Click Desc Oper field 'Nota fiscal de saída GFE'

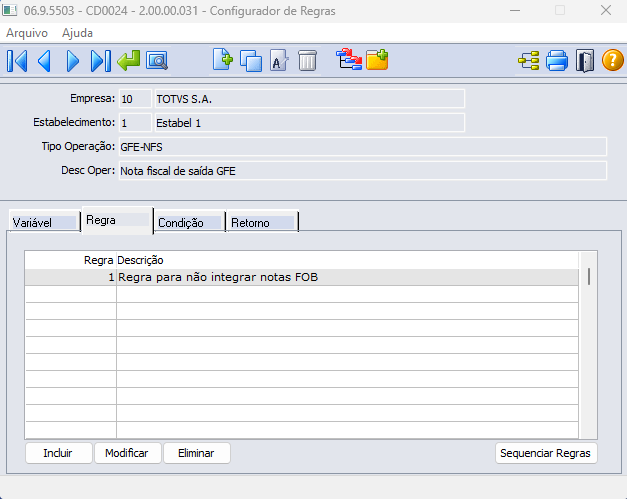coord(363,171)
